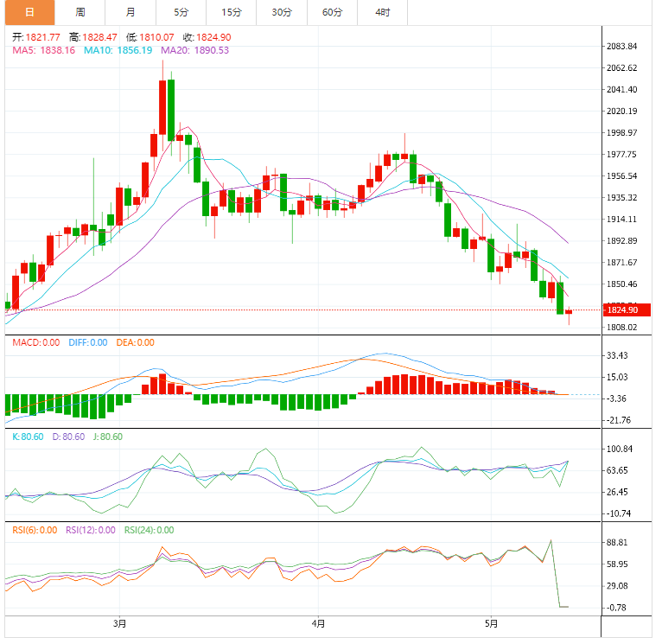Click the MA10 1856.19 indicator label

click(118, 50)
